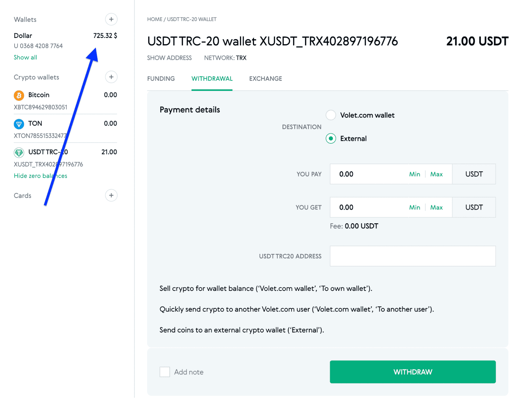
Task: Click the Dollar wallet entry
Action: coord(23,35)
